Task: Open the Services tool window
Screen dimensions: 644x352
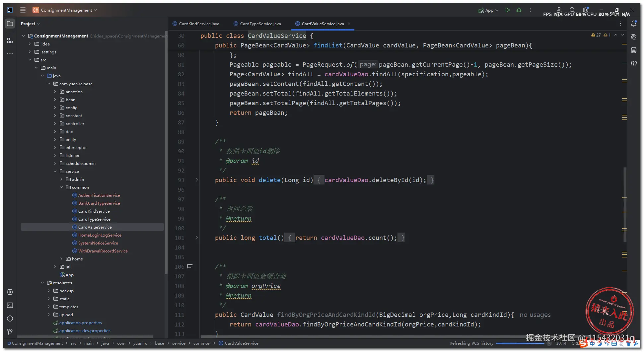Action: 10,292
